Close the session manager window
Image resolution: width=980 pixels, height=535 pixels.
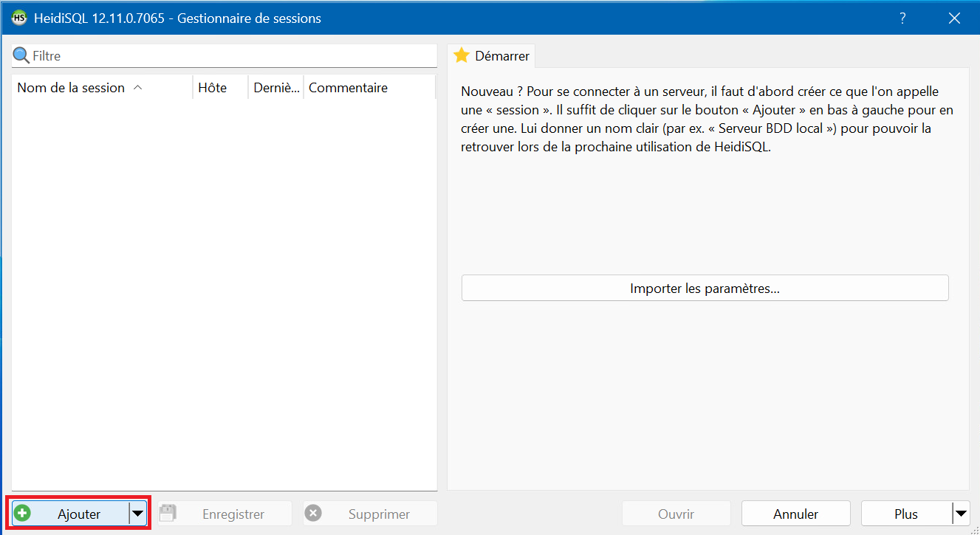point(954,18)
